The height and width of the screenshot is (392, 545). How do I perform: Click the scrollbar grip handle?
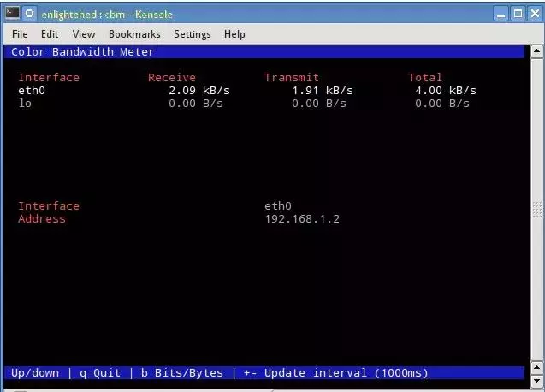coord(537,210)
